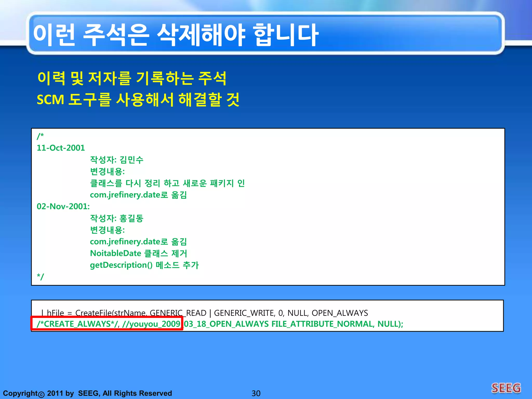Click 'getDescription() 메소드 추가'
This screenshot has width=532, height=399.
(144, 265)
